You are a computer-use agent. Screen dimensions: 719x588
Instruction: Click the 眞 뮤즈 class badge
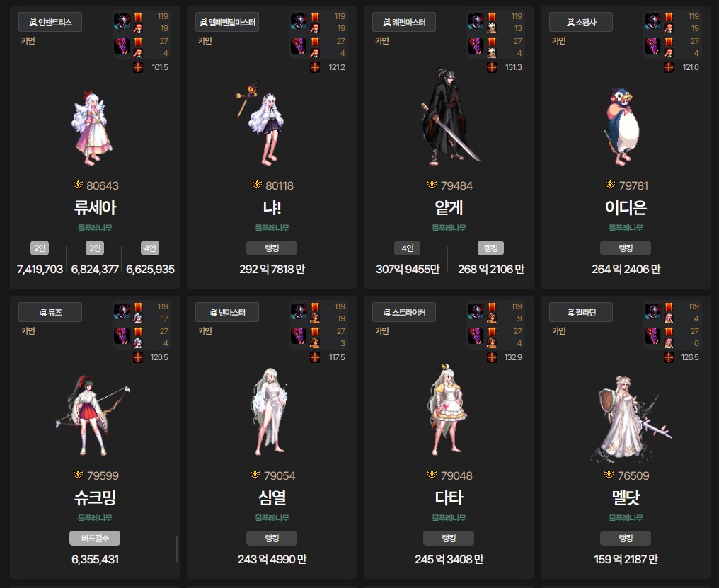pyautogui.click(x=50, y=312)
